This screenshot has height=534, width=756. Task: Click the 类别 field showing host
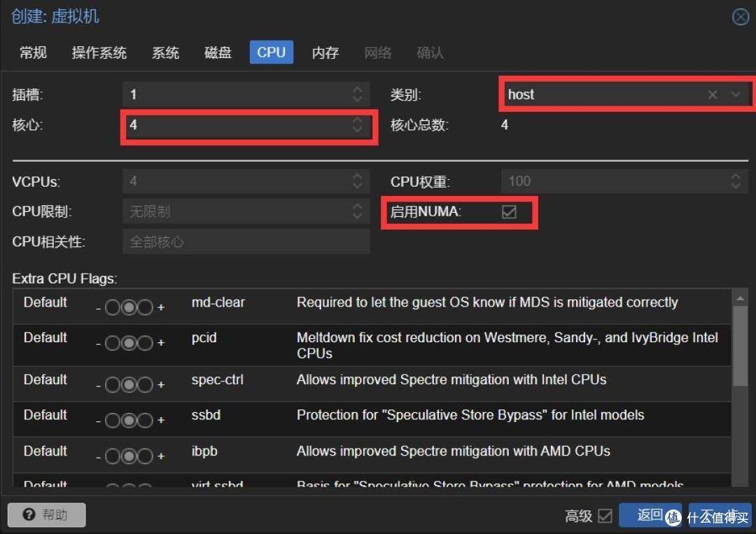pyautogui.click(x=625, y=94)
